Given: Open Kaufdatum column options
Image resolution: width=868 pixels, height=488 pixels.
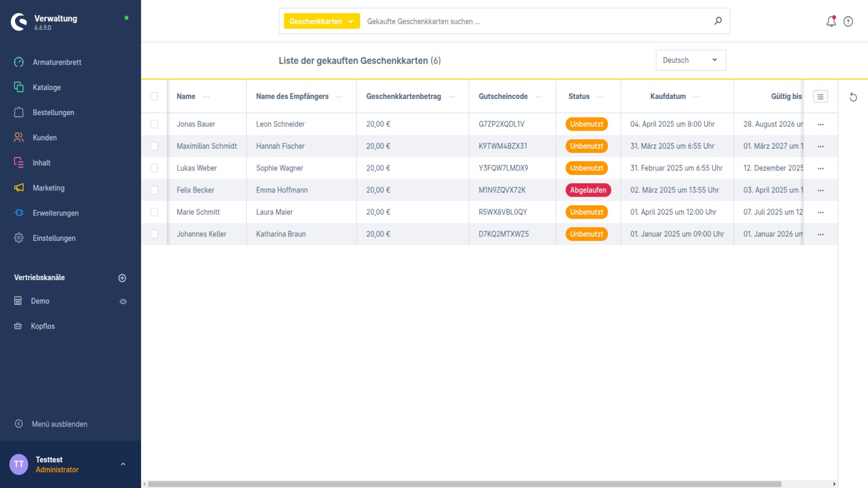Looking at the screenshot, I should (x=696, y=97).
